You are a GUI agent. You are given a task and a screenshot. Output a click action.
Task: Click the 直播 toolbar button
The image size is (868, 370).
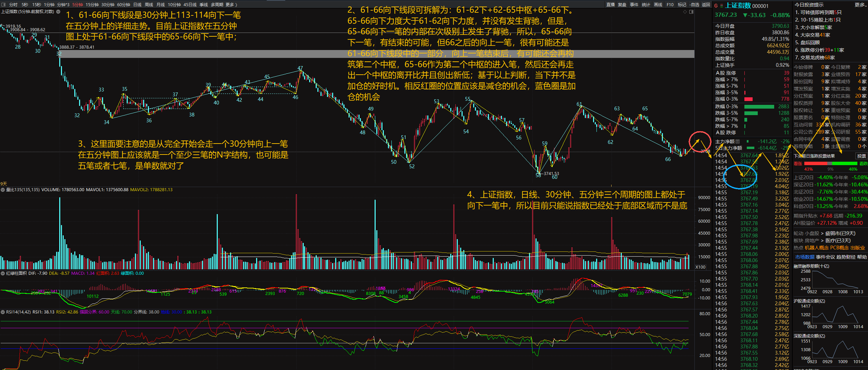click(x=611, y=5)
